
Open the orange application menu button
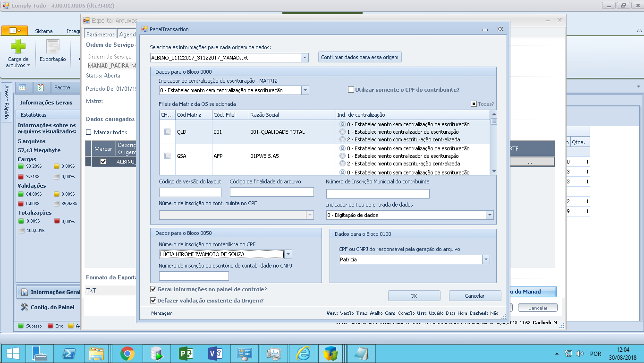click(x=15, y=31)
